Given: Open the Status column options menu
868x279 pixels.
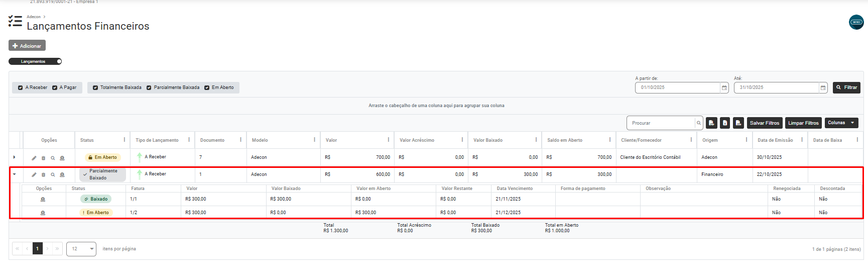Looking at the screenshot, I should coord(125,140).
